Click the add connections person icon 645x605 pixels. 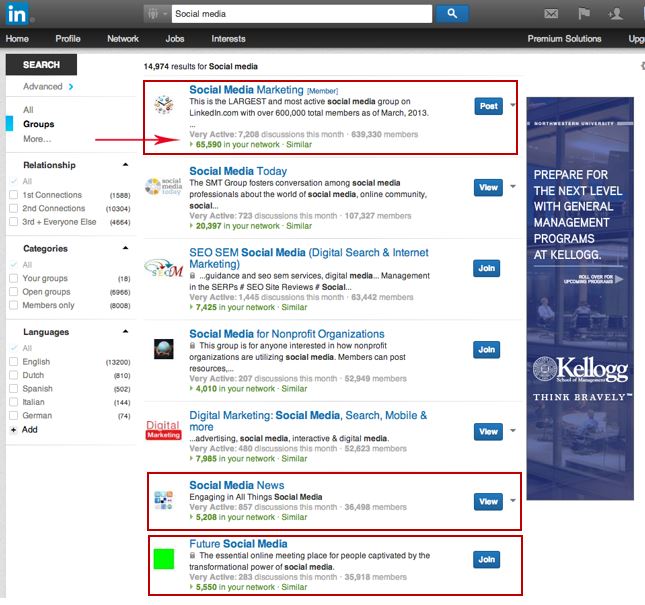615,14
